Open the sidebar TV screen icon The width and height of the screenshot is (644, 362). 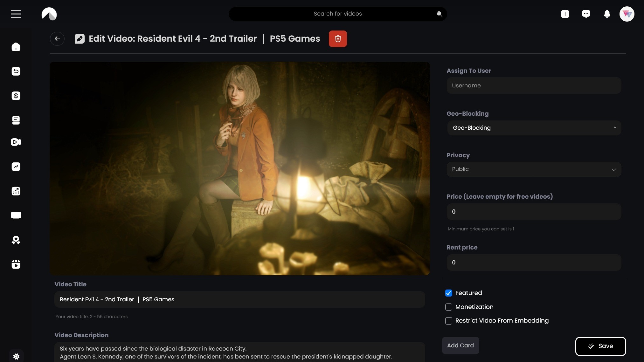coord(16,215)
